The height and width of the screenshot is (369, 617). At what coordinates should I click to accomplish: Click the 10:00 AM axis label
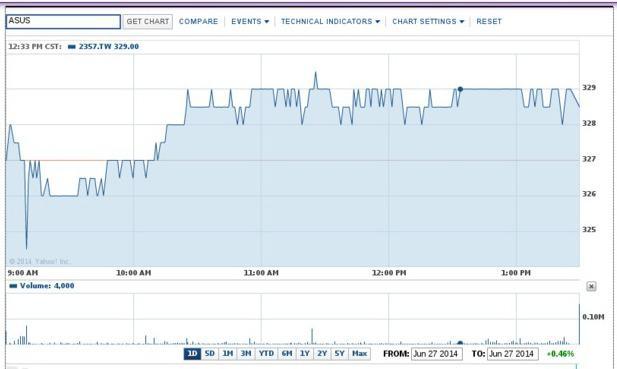pyautogui.click(x=133, y=273)
